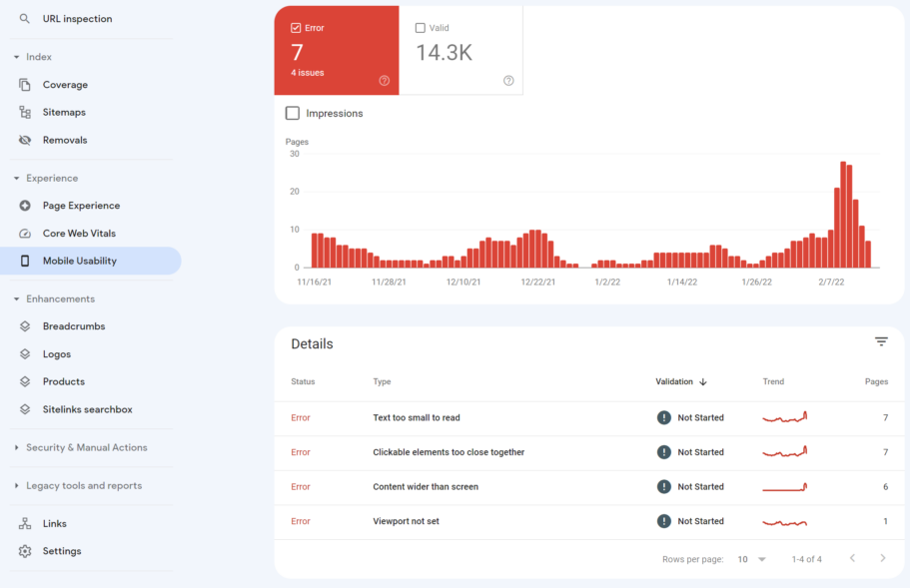Viewport: 910px width, 588px height.
Task: Open the Text too small to read error
Action: click(x=417, y=418)
